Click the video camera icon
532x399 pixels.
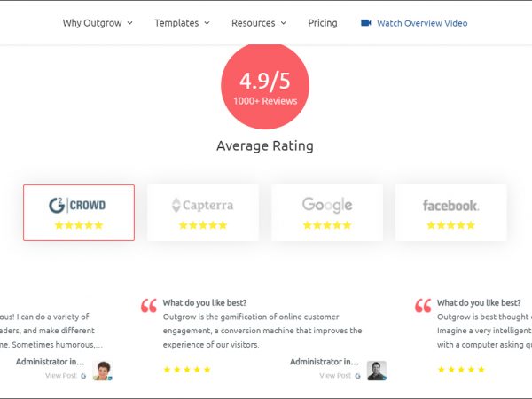click(366, 23)
